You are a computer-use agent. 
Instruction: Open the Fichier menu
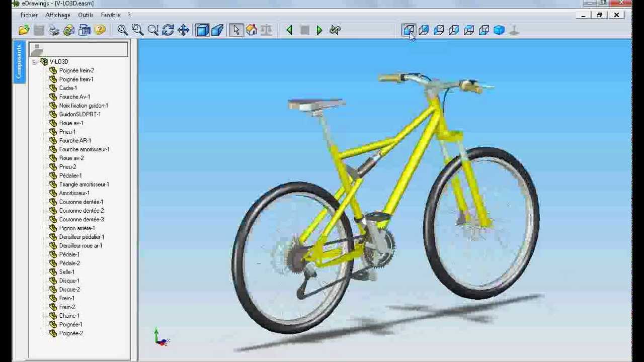(29, 15)
